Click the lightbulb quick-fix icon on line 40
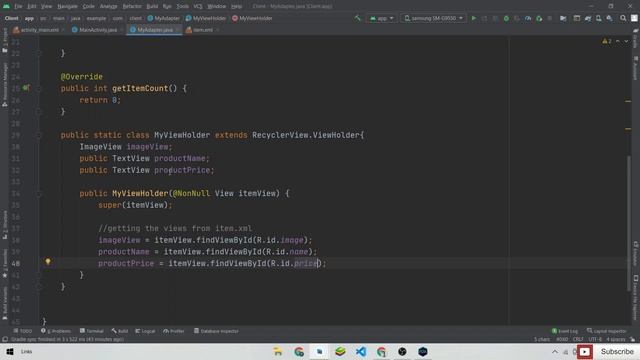The width and height of the screenshot is (640, 360). tap(48, 262)
